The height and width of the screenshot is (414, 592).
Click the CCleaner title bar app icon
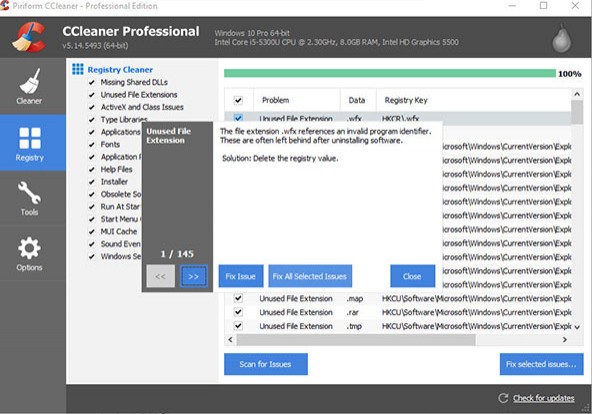[x=5, y=6]
